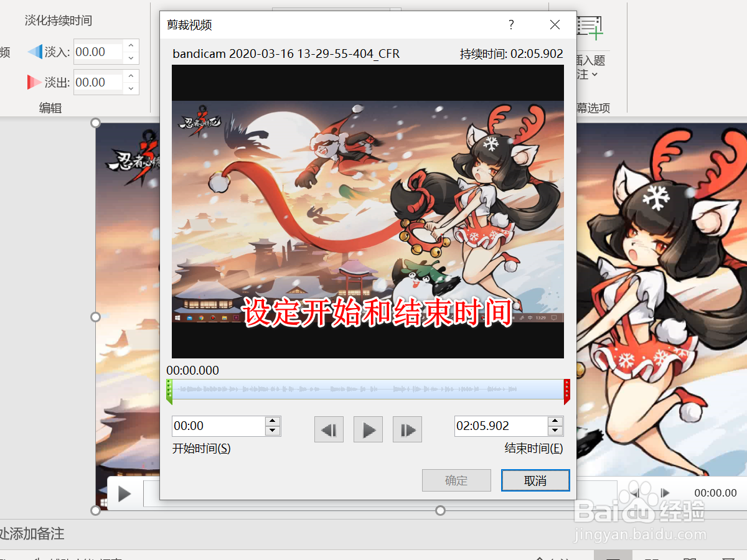Select the top-left resize handle of slide video
Image resolution: width=747 pixels, height=560 pixels.
96,123
